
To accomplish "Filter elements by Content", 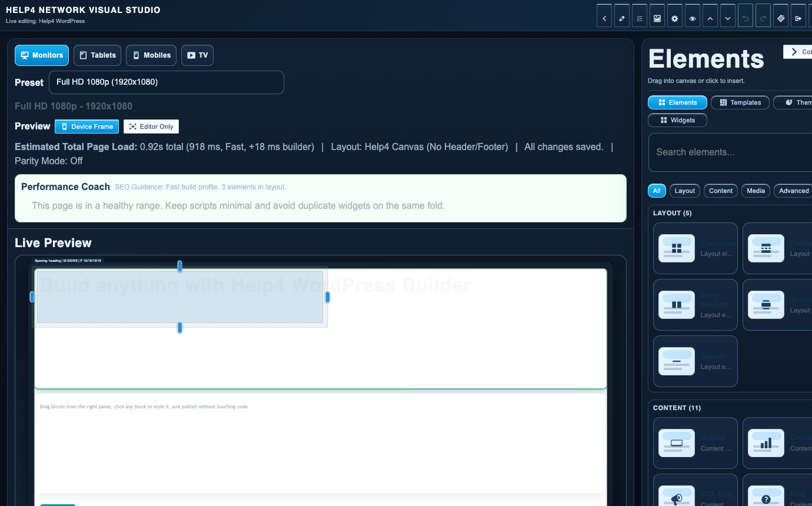I will (x=721, y=191).
